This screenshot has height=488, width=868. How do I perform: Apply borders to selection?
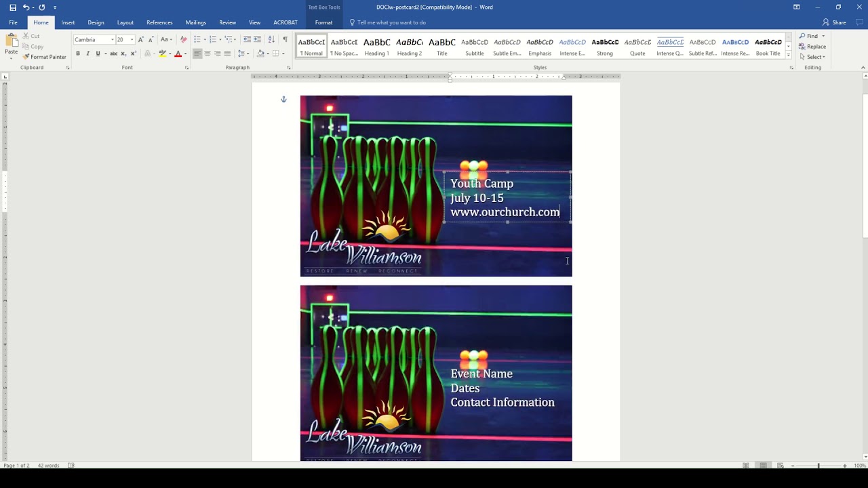click(x=275, y=54)
